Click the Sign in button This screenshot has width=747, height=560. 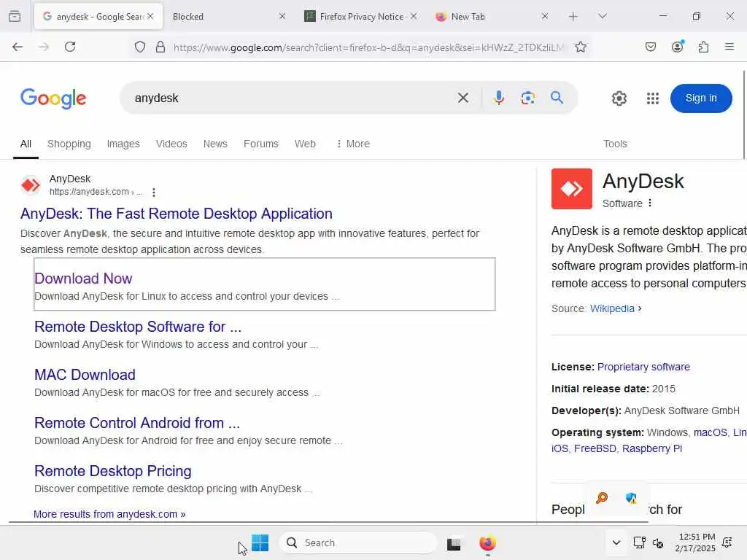pos(701,98)
